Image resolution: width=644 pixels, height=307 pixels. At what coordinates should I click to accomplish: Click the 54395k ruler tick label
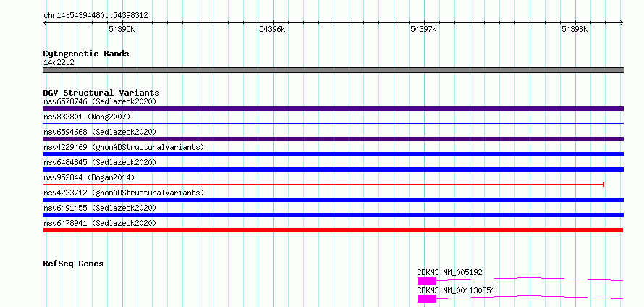pyautogui.click(x=122, y=29)
